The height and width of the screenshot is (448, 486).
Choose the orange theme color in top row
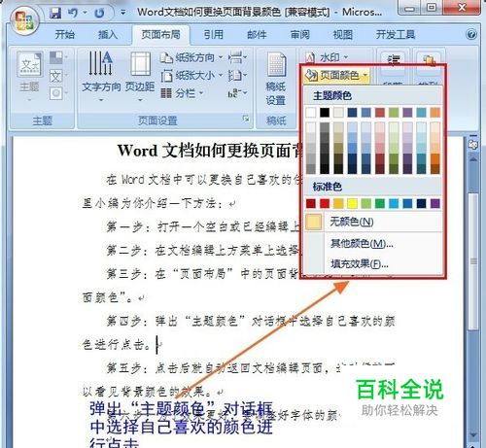pyautogui.click(x=435, y=113)
